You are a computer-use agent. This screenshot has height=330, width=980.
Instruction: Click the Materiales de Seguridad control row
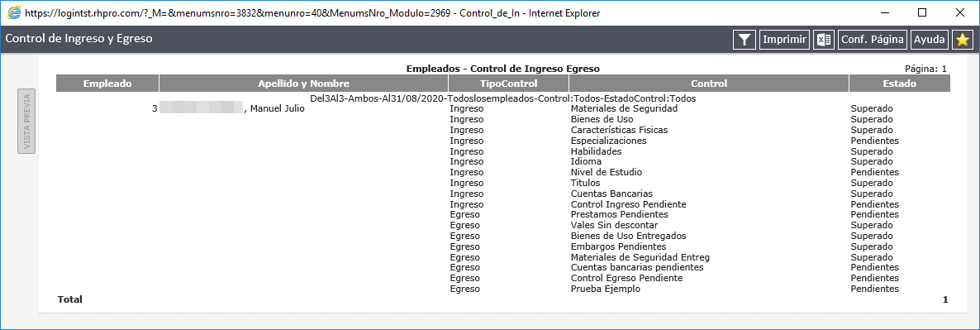pos(625,108)
